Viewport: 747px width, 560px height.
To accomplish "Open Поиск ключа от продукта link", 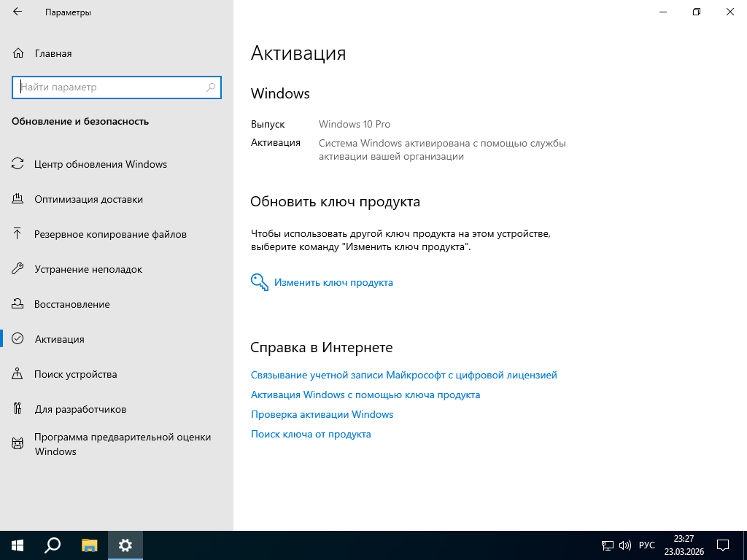I will [311, 434].
